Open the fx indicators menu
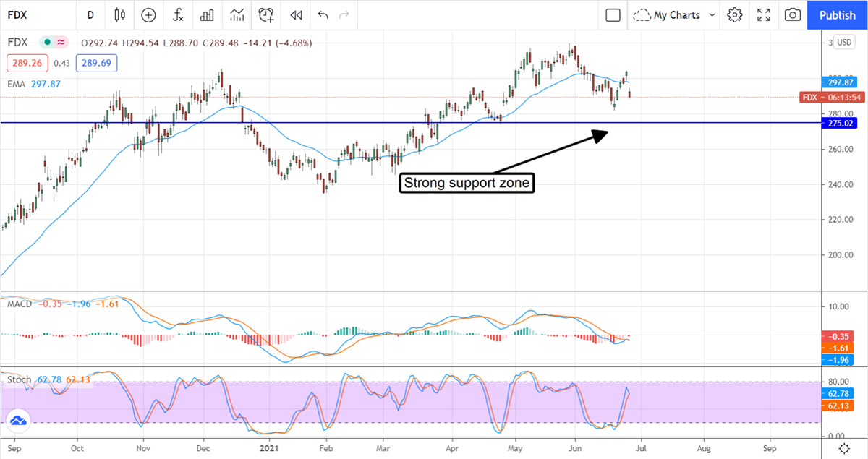Image resolution: width=868 pixels, height=459 pixels. click(177, 14)
